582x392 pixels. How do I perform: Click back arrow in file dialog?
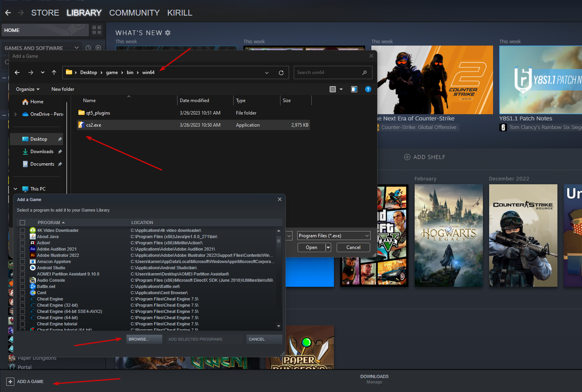(x=17, y=72)
